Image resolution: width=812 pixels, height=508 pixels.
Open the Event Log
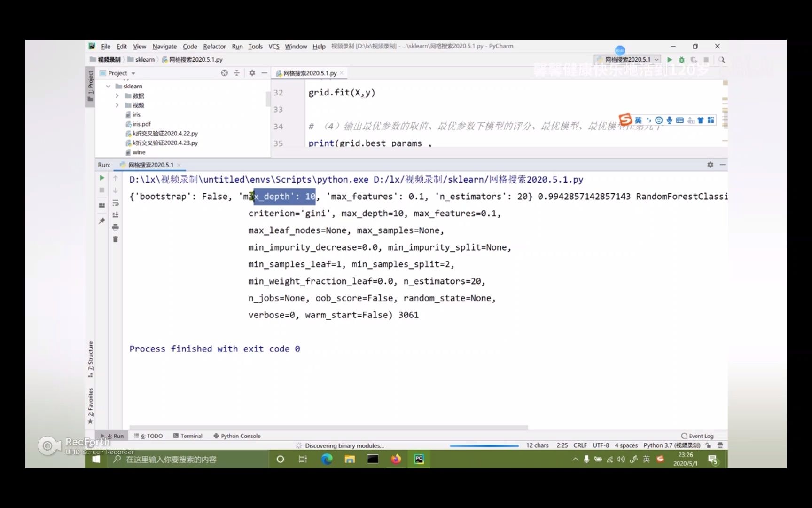coord(697,436)
